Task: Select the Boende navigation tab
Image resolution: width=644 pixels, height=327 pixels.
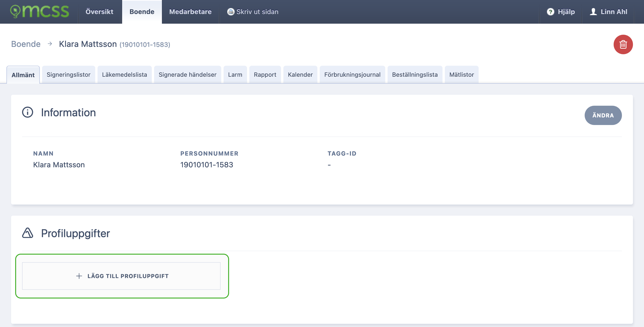Action: [142, 12]
